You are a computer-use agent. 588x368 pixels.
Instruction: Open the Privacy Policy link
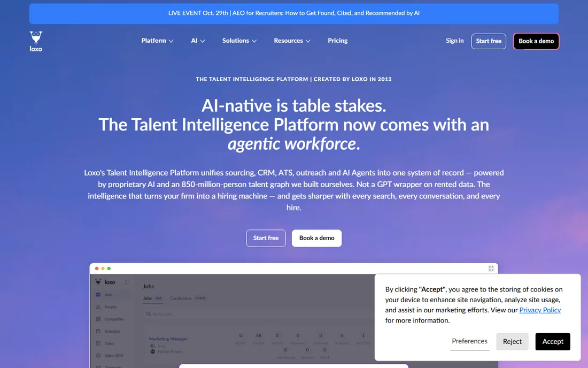click(540, 310)
